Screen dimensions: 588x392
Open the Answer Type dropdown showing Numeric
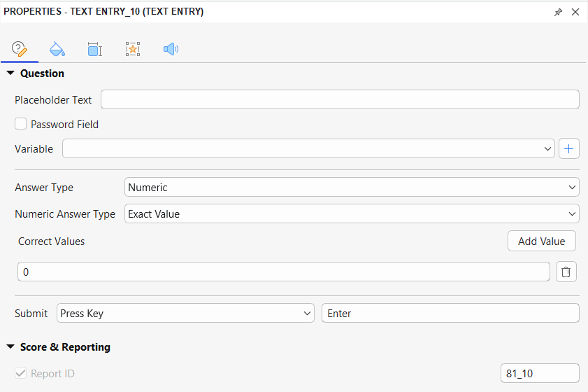point(352,187)
